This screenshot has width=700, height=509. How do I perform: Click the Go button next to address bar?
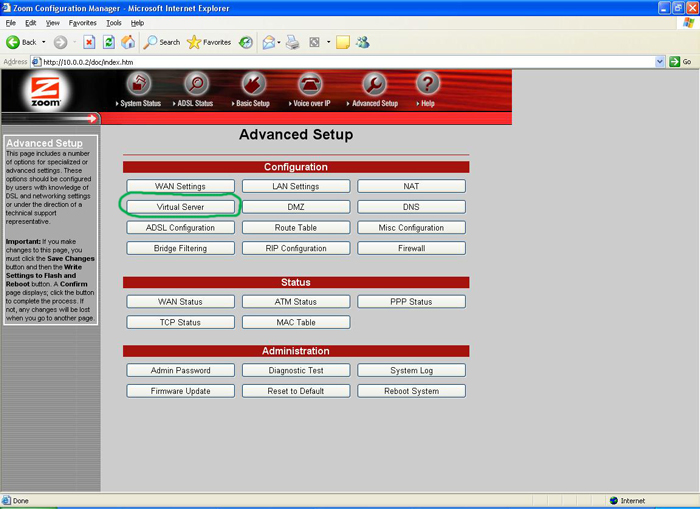point(681,62)
